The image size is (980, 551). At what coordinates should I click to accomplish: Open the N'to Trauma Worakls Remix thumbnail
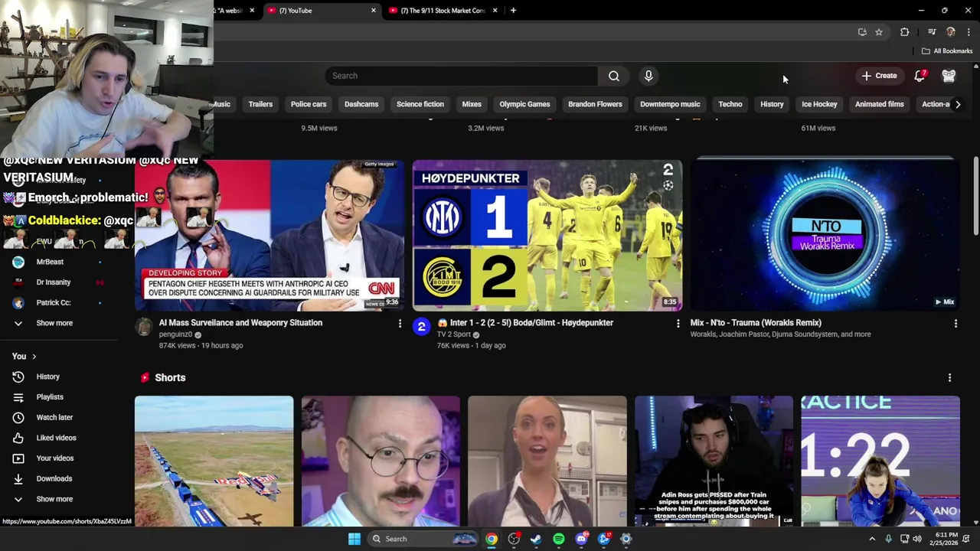(825, 235)
